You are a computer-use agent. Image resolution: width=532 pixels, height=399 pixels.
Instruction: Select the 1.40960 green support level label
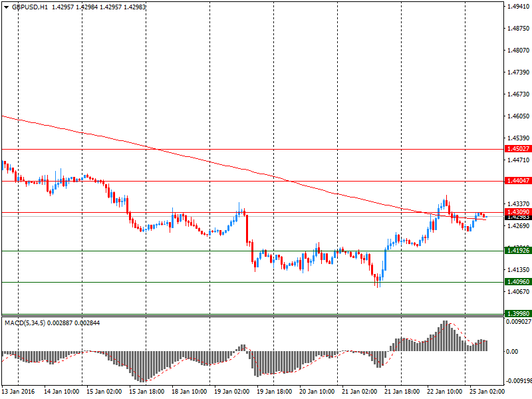click(518, 282)
